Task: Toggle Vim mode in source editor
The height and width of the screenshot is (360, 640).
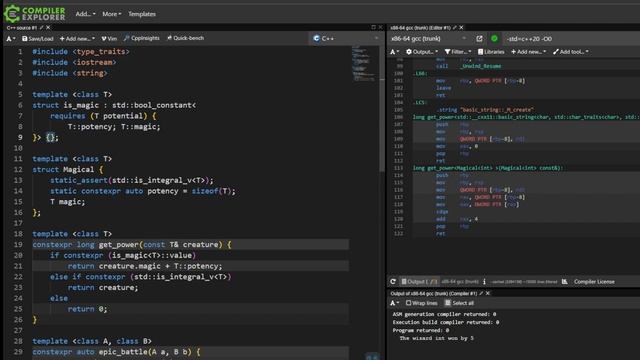Action: (109, 38)
